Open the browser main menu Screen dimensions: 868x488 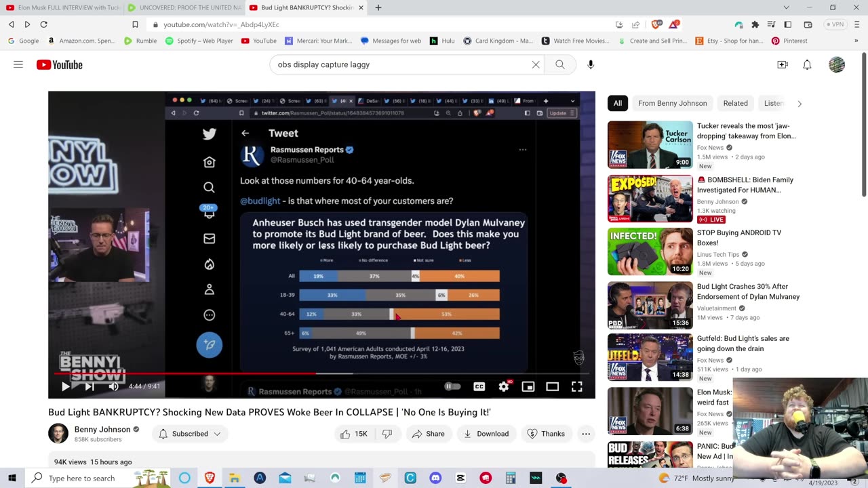(x=856, y=24)
